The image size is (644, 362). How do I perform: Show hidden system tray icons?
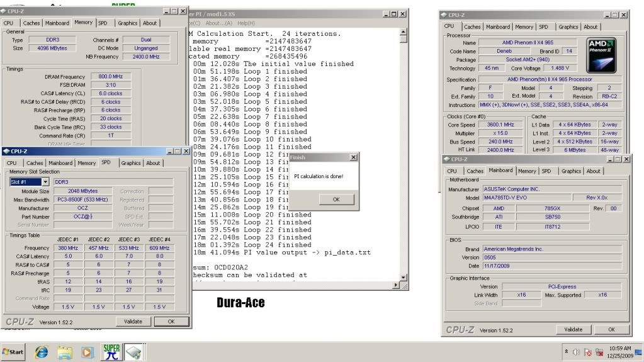coord(566,352)
